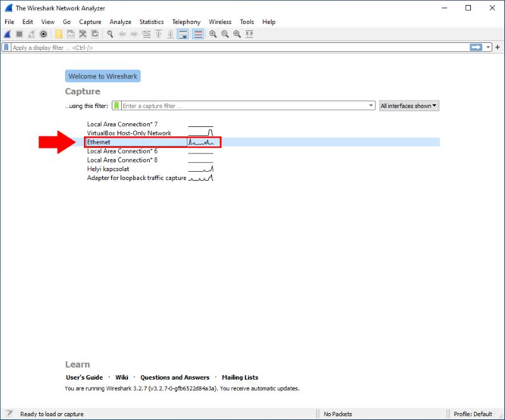505x420 pixels.
Task: Apply display filter arrow button
Action: pos(476,47)
